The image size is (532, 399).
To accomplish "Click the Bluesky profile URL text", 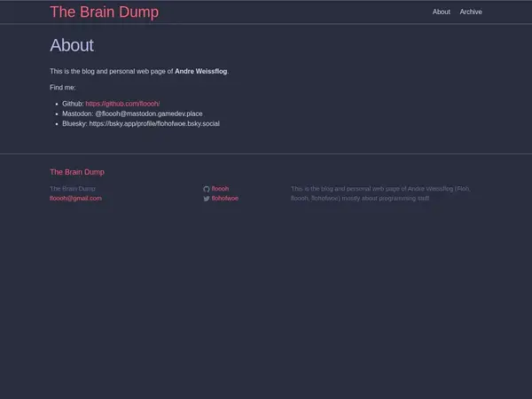I will 154,123.
